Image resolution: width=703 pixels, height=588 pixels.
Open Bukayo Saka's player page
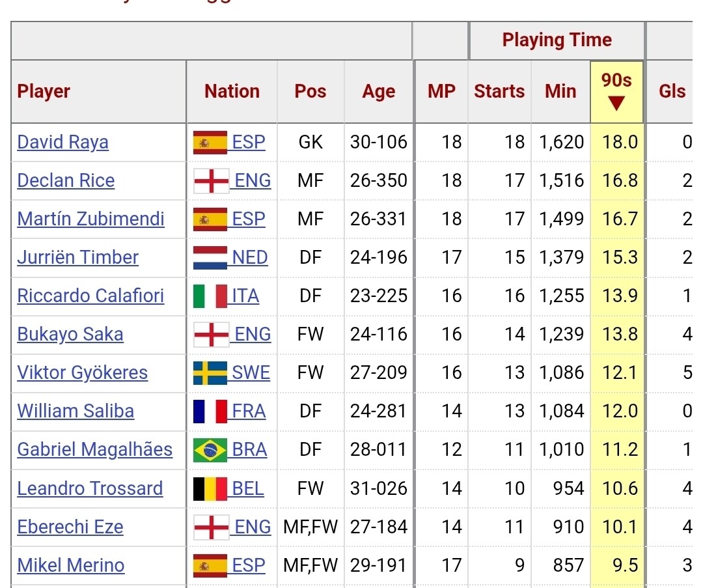tap(70, 335)
